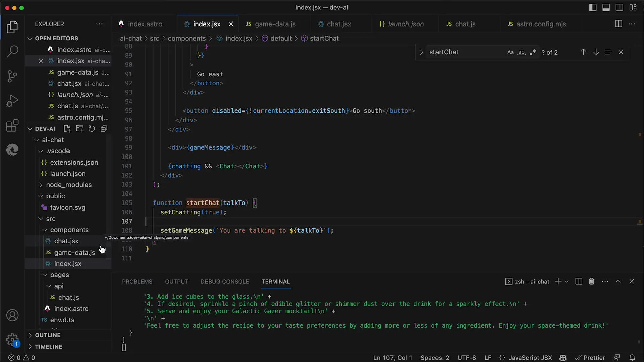This screenshot has width=644, height=362.
Task: Click the components breadcrumb item
Action: tap(187, 38)
